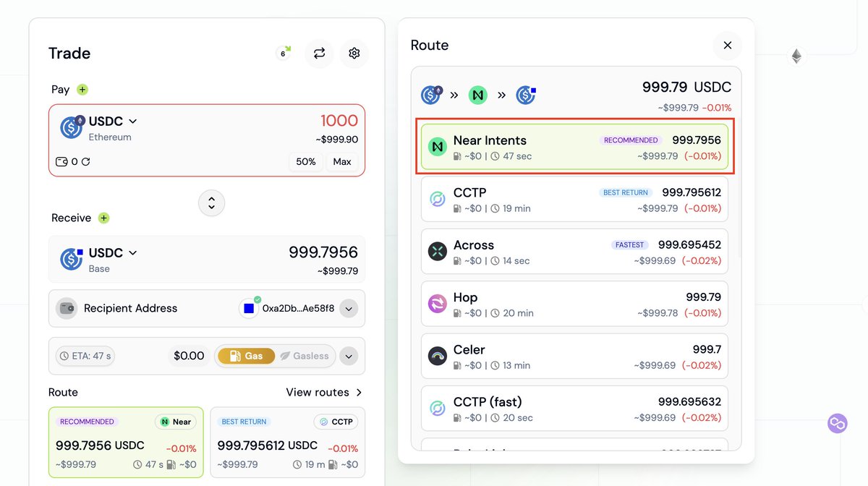
Task: Open the Pay USDC token dropdown
Action: (113, 121)
